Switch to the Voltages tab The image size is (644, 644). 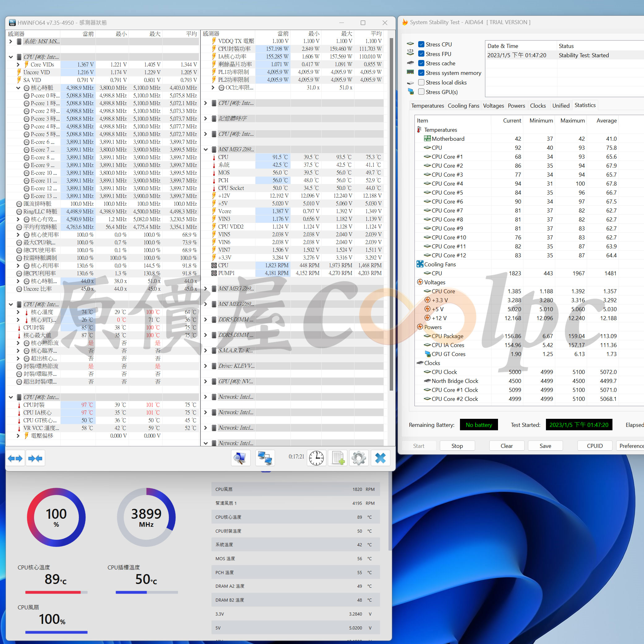493,106
